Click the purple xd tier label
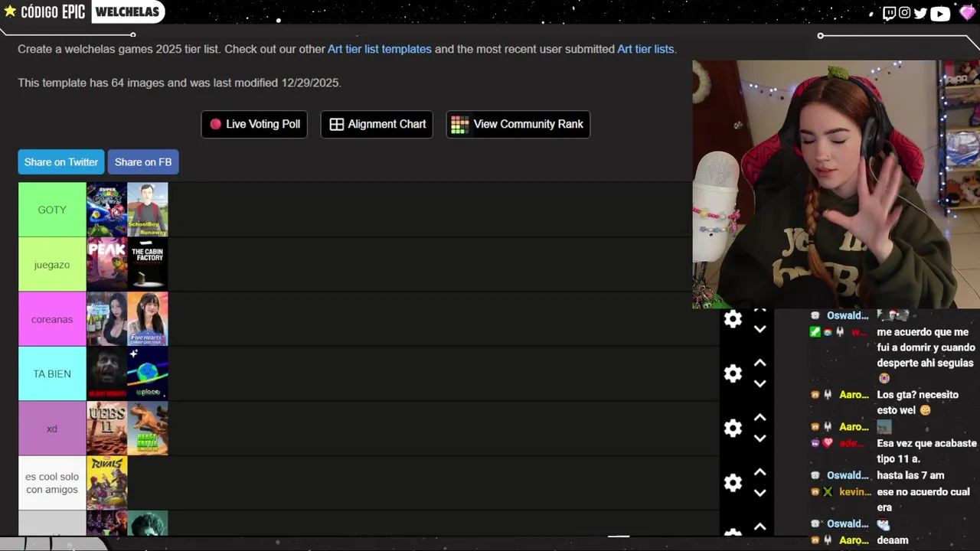The image size is (980, 551). click(x=52, y=429)
